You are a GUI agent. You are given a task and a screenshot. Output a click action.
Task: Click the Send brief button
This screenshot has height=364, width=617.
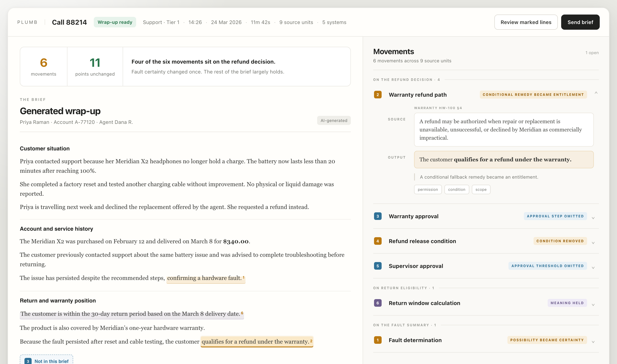point(580,22)
